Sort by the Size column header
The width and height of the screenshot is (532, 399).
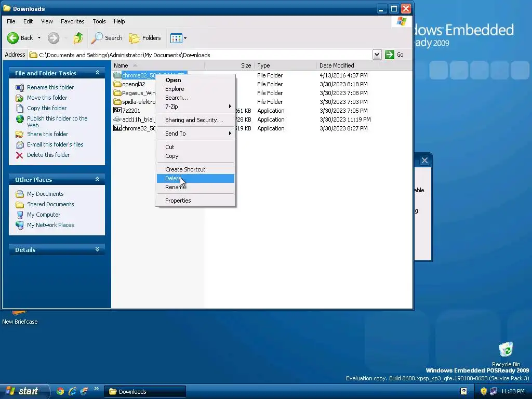[229, 65]
